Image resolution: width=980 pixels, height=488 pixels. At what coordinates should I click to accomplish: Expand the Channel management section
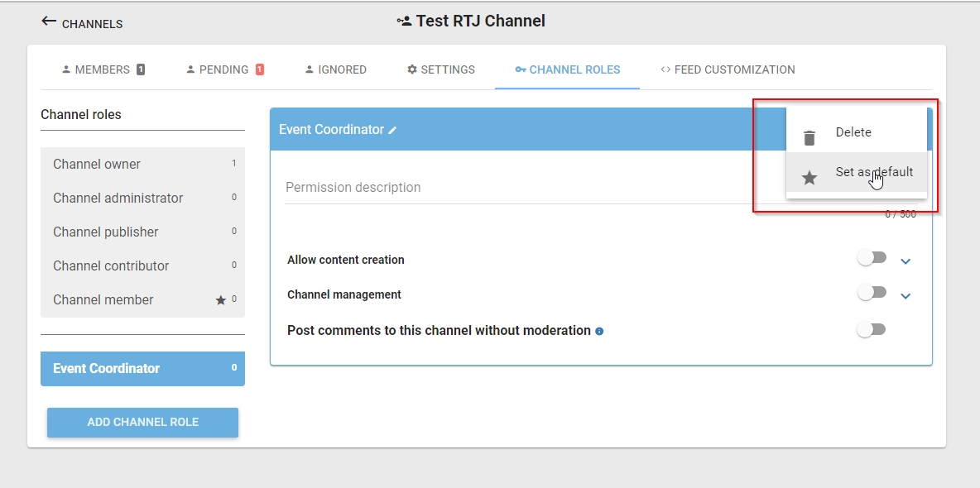[906, 295]
